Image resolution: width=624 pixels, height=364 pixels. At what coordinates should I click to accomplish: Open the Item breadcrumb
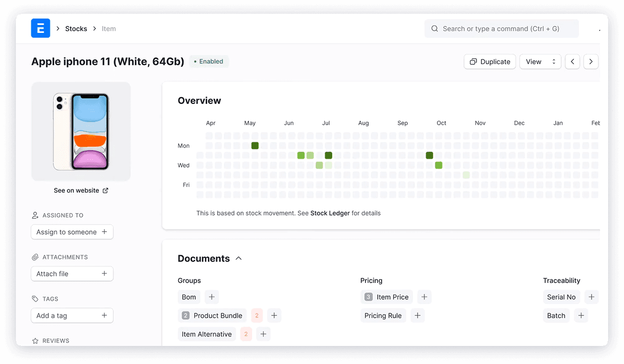click(x=109, y=29)
